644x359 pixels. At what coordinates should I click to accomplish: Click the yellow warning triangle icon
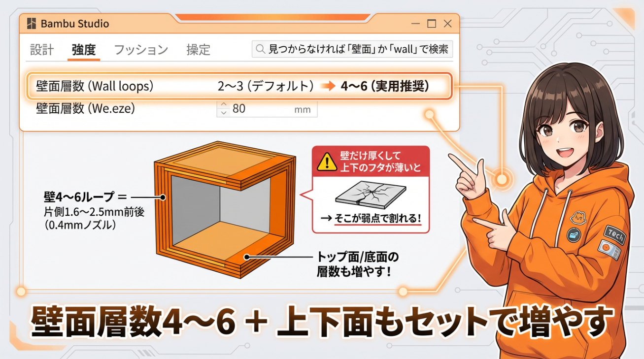click(327, 162)
